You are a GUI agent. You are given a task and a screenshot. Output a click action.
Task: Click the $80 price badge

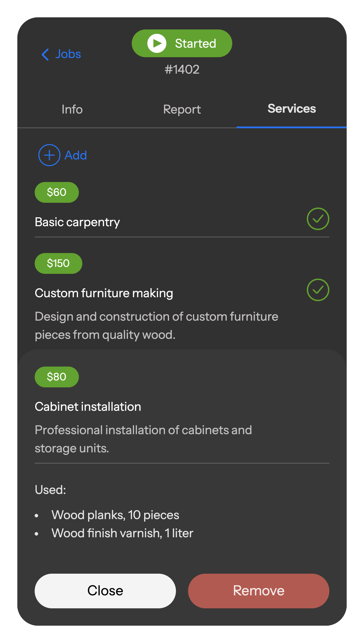coord(57,377)
